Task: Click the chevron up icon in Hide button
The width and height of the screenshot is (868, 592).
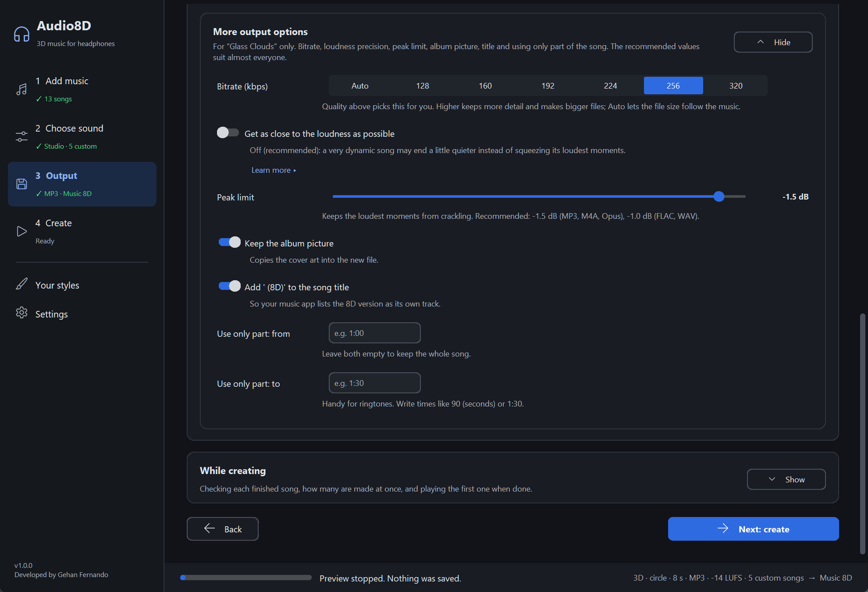Action: tap(761, 42)
